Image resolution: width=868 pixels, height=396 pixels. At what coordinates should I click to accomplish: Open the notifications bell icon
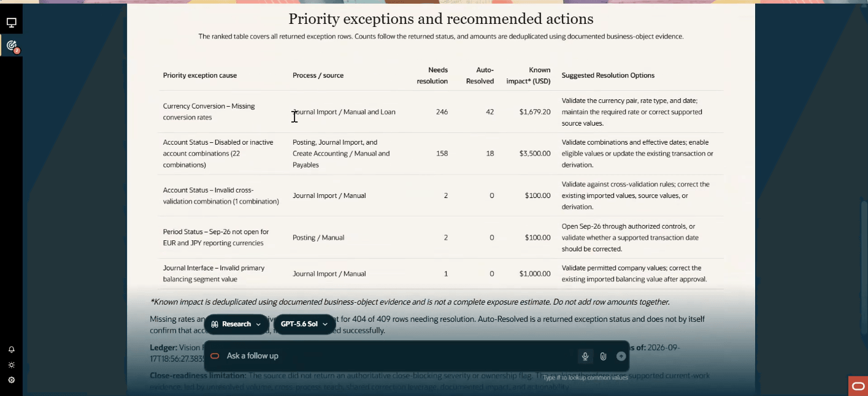tap(11, 349)
